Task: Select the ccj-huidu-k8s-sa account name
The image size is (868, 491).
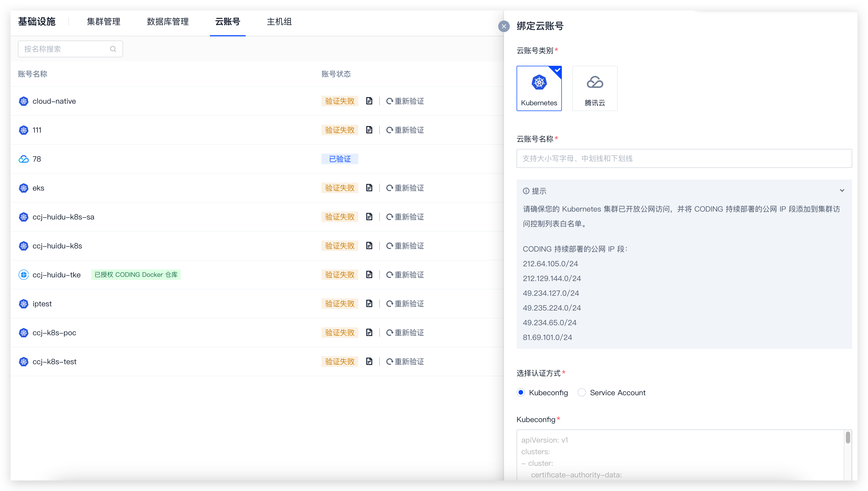Action: point(63,217)
